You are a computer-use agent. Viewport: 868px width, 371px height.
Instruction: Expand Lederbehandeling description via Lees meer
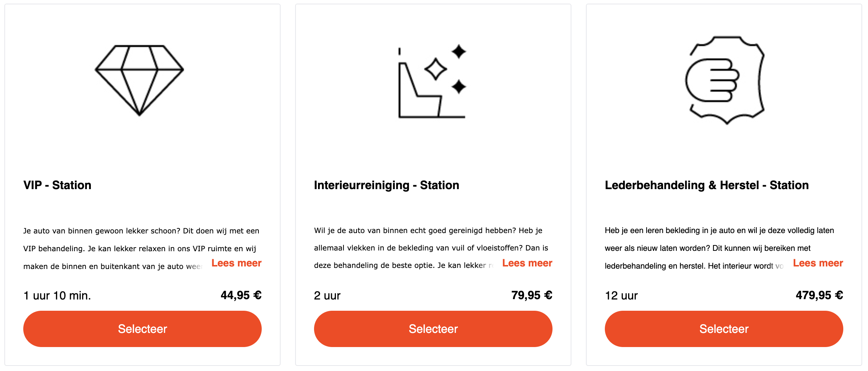[818, 263]
